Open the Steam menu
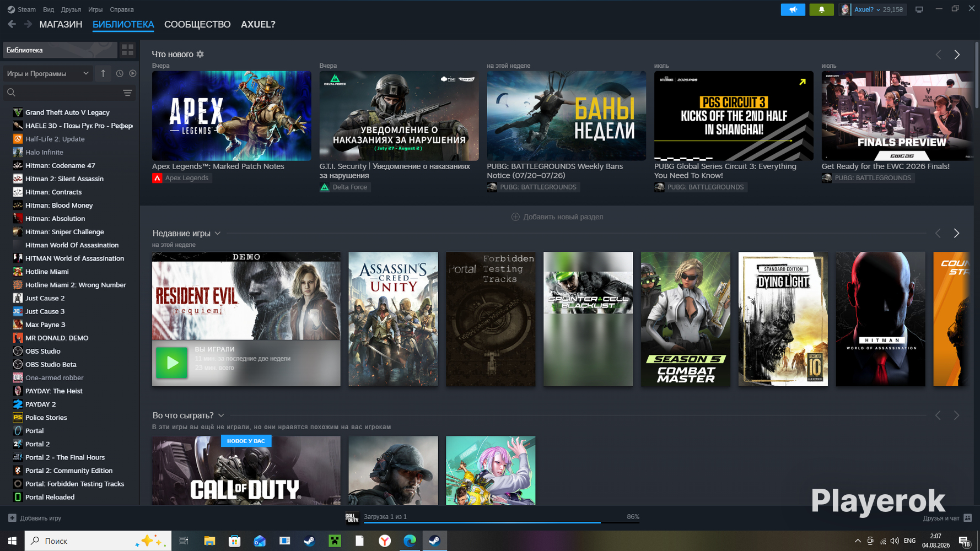 22,9
